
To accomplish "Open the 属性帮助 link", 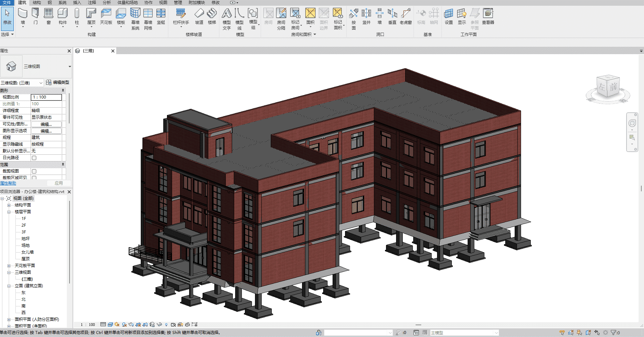I will [8, 183].
